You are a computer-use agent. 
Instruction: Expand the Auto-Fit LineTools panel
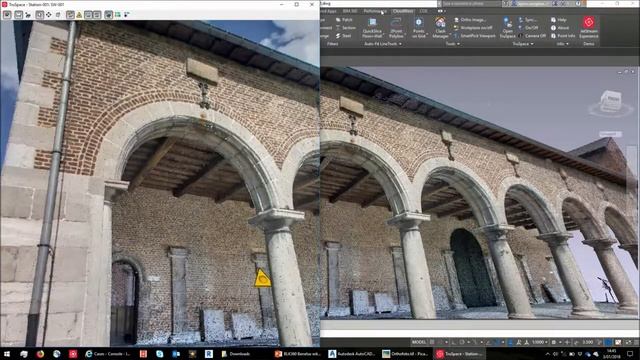tap(382, 44)
